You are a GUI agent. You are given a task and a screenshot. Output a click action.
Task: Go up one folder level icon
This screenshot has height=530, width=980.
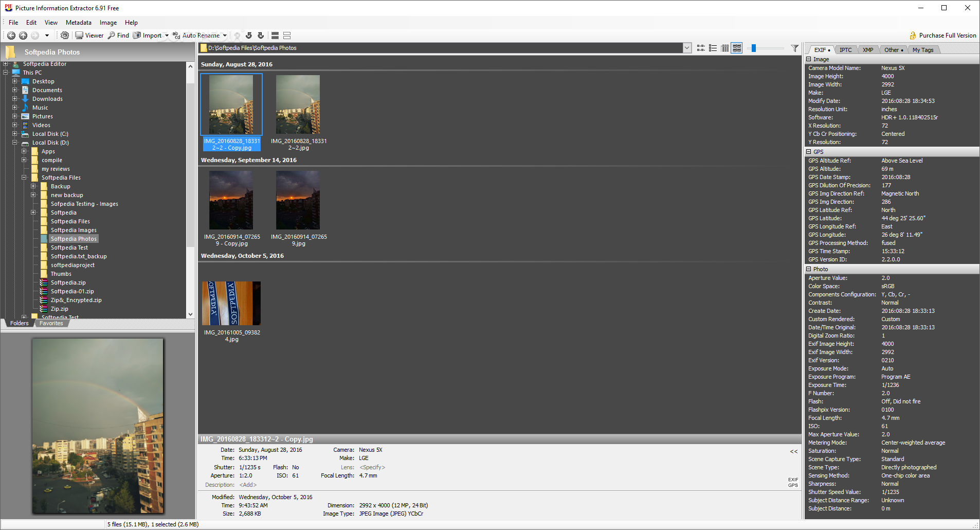[23, 36]
